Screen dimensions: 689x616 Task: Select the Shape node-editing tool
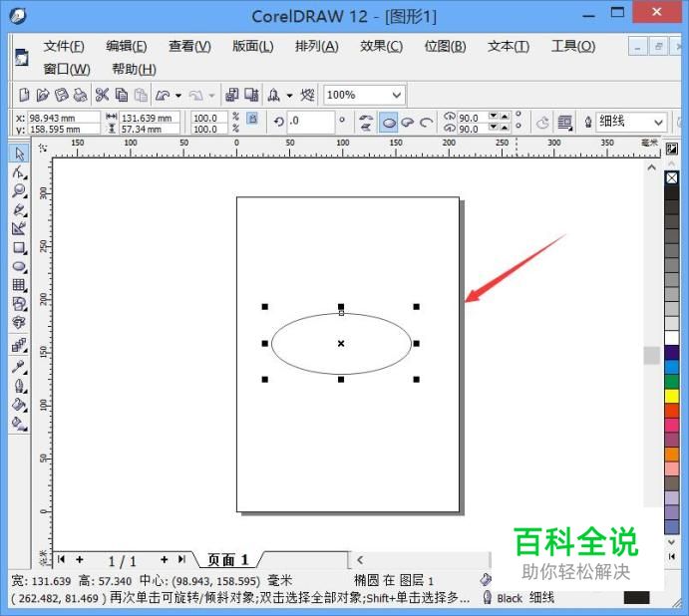pyautogui.click(x=19, y=172)
